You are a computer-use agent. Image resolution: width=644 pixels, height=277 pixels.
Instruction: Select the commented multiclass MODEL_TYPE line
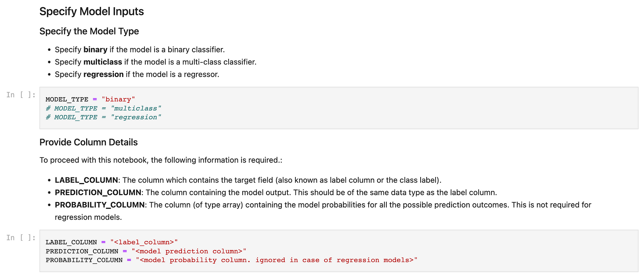pos(103,108)
